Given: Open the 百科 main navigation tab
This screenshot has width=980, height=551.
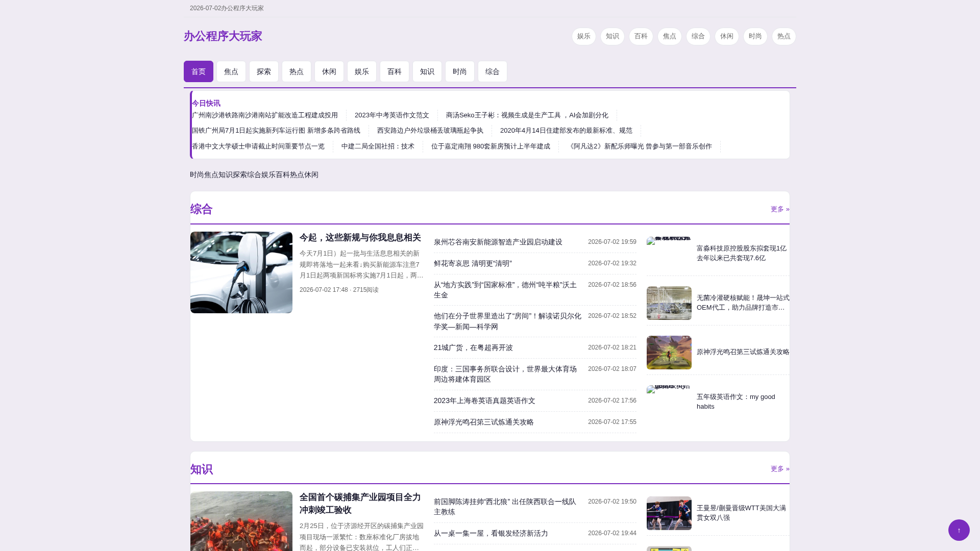Looking at the screenshot, I should tap(395, 71).
